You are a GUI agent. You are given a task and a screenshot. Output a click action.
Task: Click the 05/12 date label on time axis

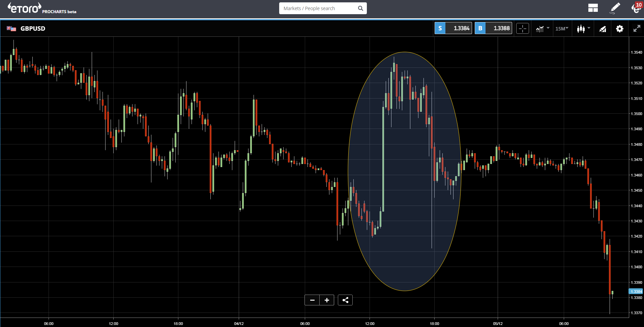tap(498, 324)
